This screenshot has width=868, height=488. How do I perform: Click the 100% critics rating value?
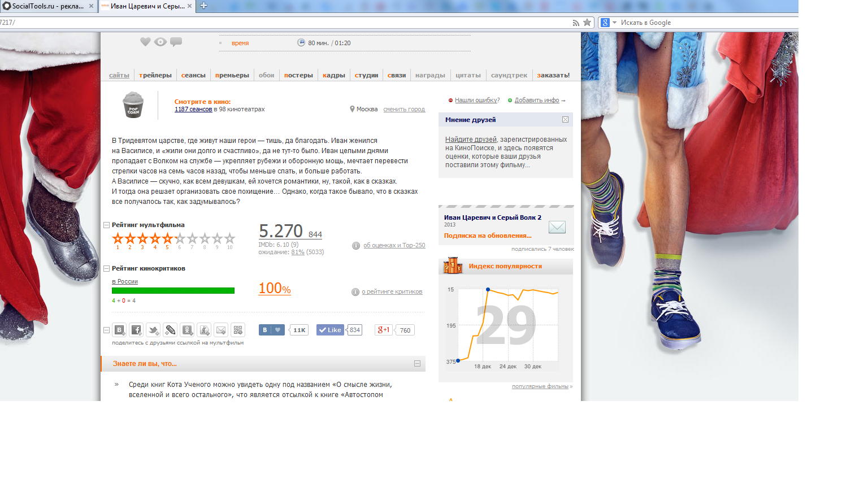[x=275, y=289]
